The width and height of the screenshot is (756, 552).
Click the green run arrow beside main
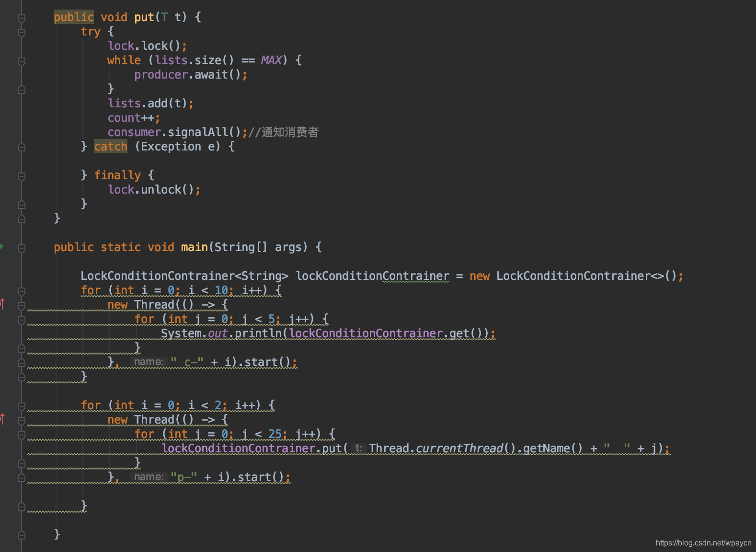pyautogui.click(x=2, y=246)
